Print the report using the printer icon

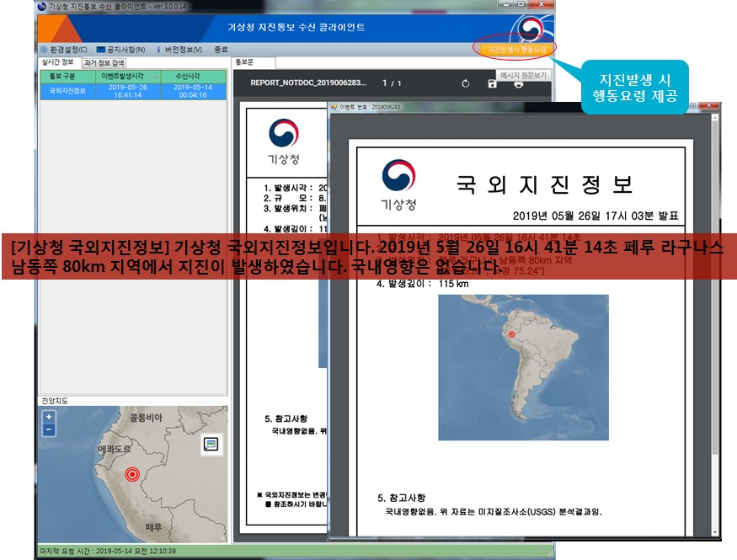pos(519,83)
